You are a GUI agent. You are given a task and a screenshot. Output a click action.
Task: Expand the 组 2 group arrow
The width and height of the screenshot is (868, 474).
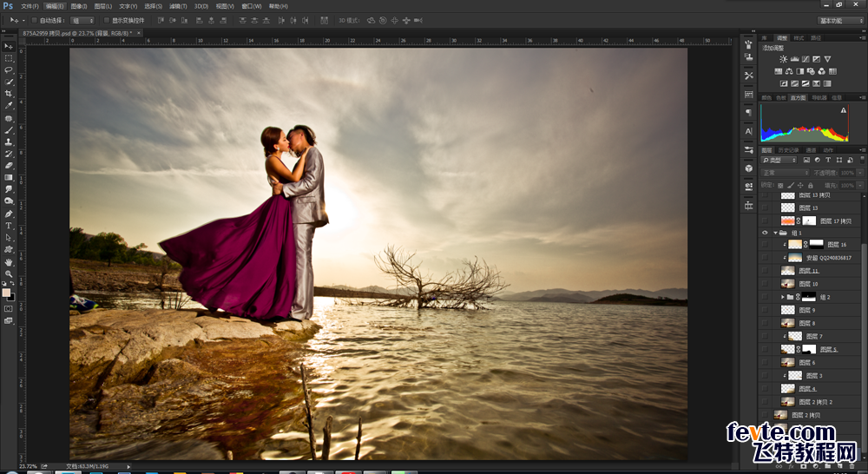tap(783, 298)
